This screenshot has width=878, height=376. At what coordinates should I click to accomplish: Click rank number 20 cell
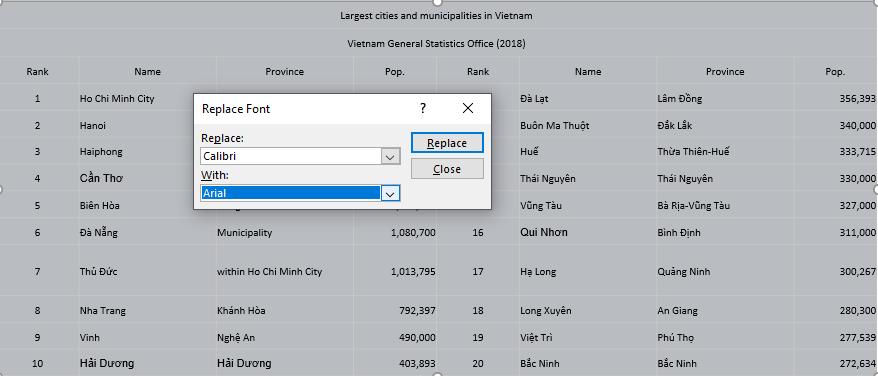[x=478, y=364]
